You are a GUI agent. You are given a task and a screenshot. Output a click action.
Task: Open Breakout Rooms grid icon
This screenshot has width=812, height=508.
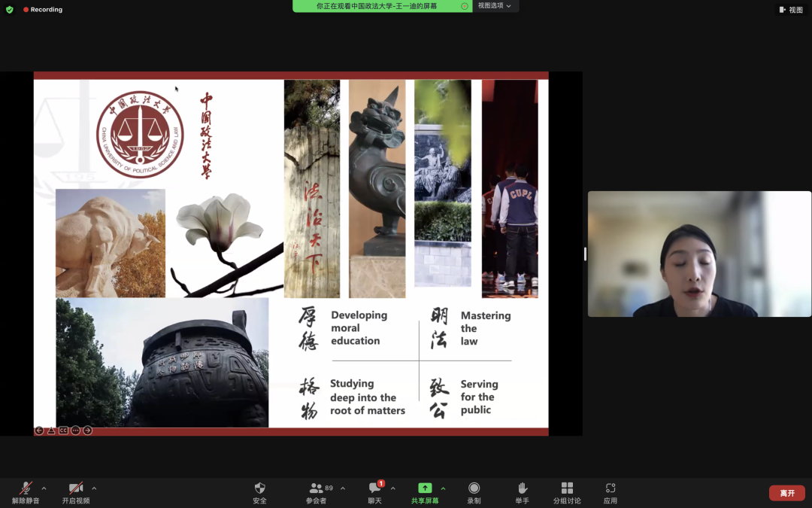567,488
